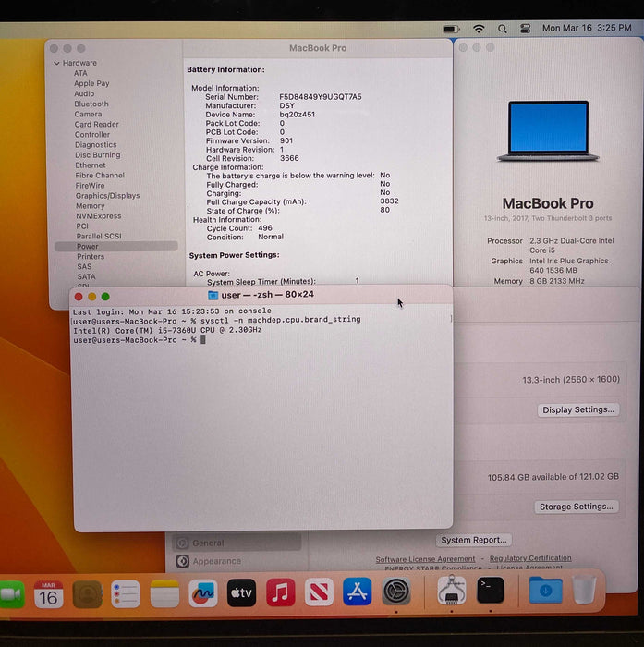The height and width of the screenshot is (647, 644).
Task: Select Memory in the hardware list
Action: [x=91, y=206]
